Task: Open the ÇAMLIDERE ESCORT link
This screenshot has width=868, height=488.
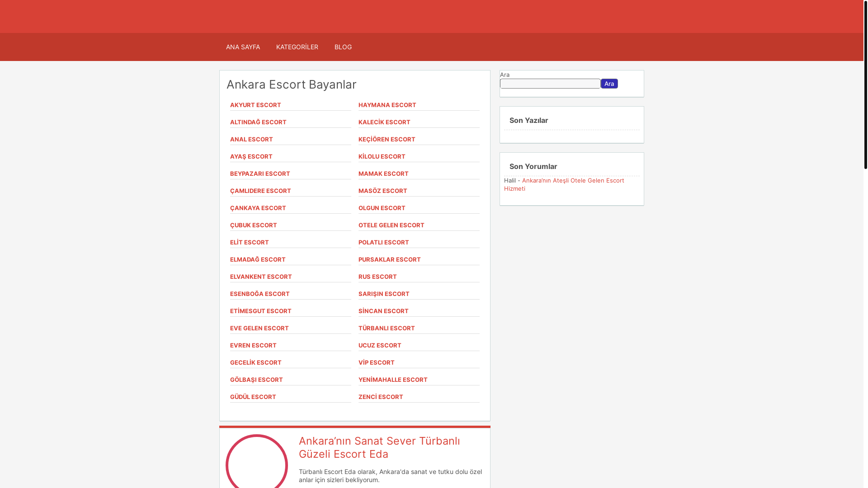Action: [260, 191]
